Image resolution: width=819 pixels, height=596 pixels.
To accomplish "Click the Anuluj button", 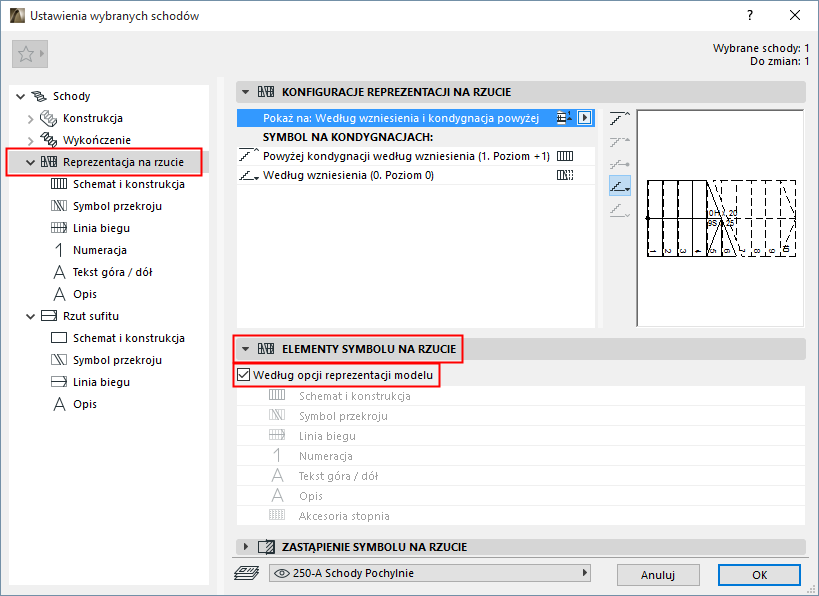I will pos(658,575).
